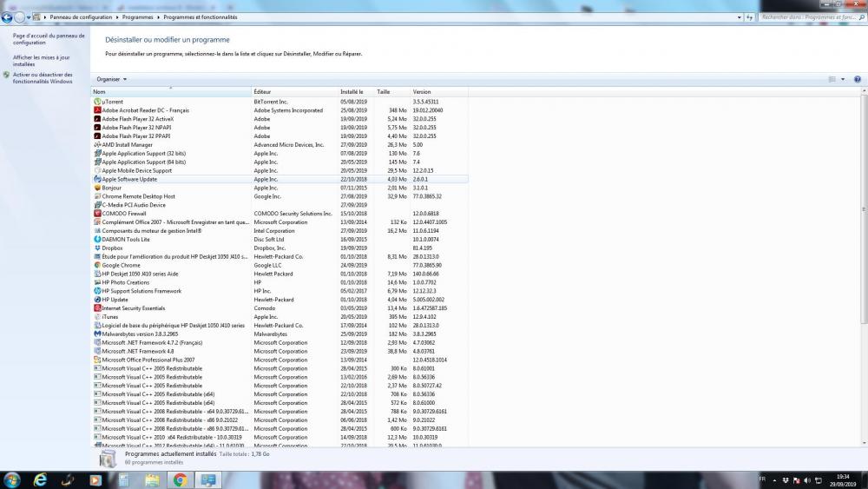Open the help question mark icon
Screen dimensions: 868x489
(x=857, y=79)
